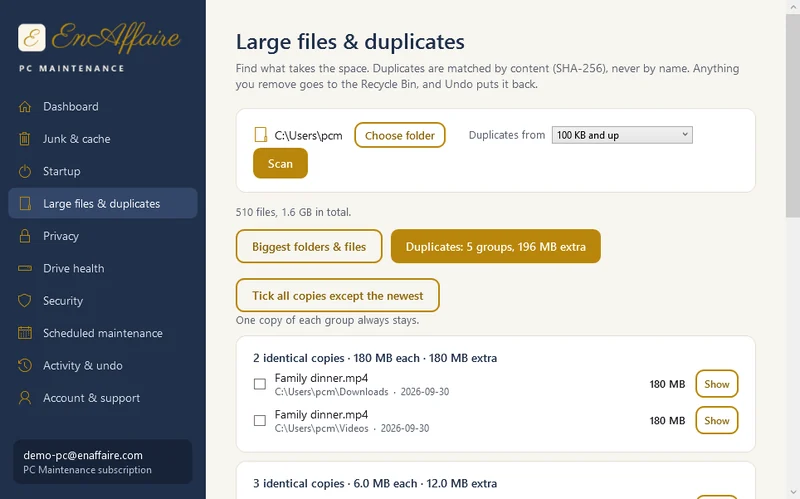Open the Privacy section
Viewport: 800px width, 499px height.
(x=103, y=236)
